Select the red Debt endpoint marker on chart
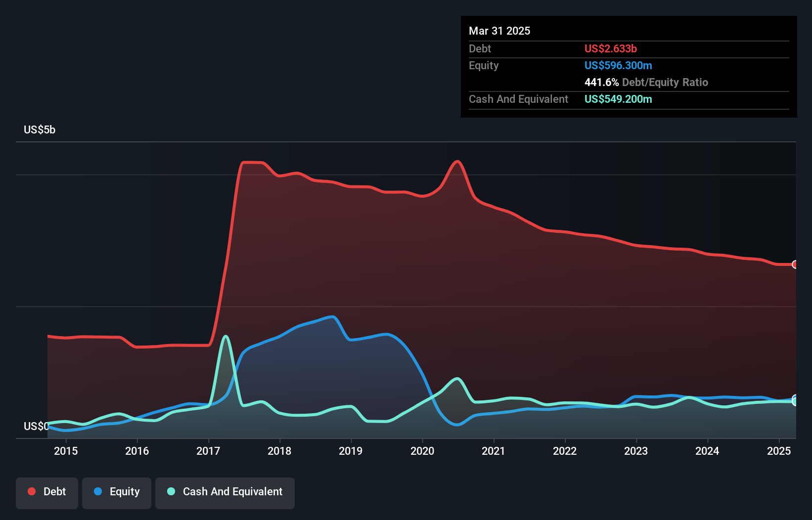Image resolution: width=812 pixels, height=520 pixels. click(795, 264)
